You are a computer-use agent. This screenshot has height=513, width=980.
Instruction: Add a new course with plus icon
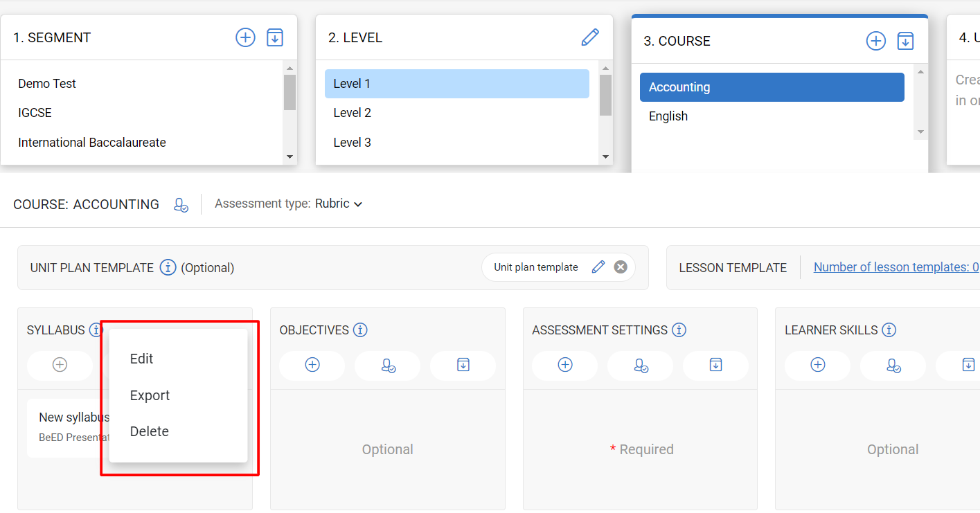pos(876,41)
